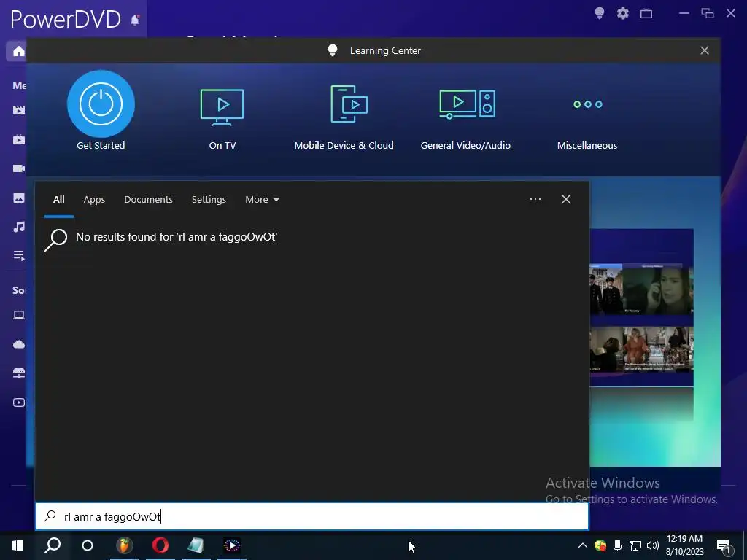The width and height of the screenshot is (747, 560).
Task: Open Media Server network icon in sidebar
Action: (18, 373)
